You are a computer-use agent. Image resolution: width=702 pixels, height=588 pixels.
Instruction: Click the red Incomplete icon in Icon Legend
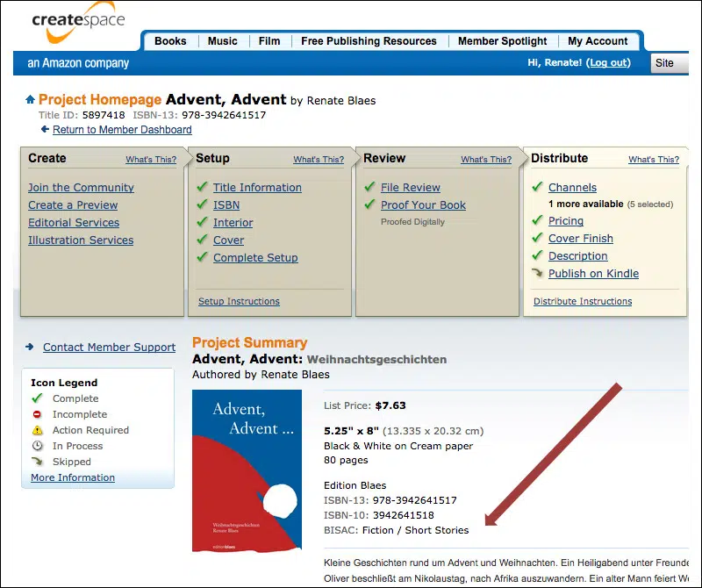[x=37, y=414]
